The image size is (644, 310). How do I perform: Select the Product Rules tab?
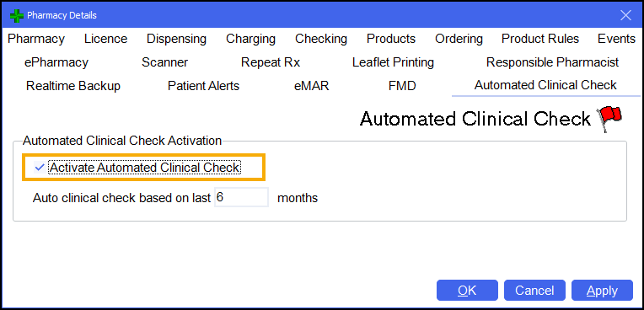tap(540, 39)
